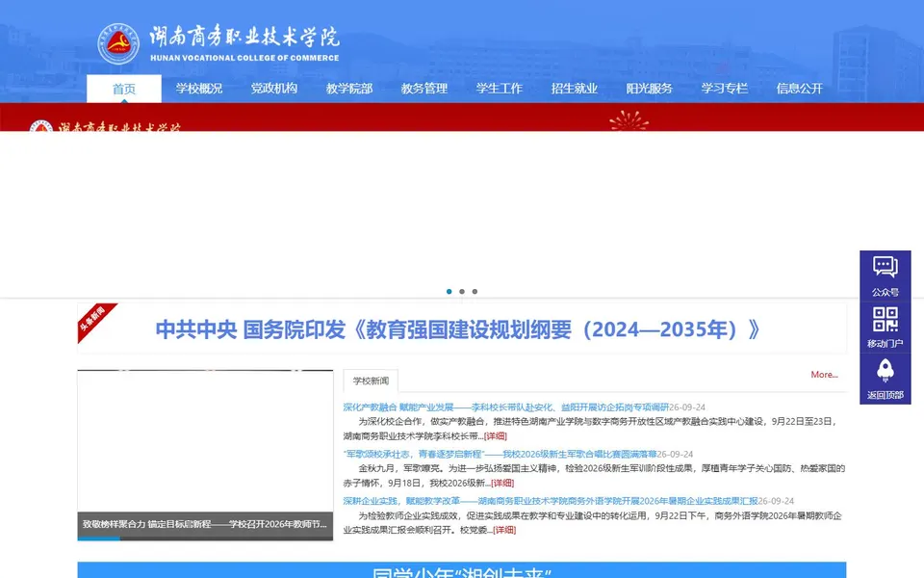The image size is (924, 578).
Task: Select the third carousel dot
Action: click(475, 291)
